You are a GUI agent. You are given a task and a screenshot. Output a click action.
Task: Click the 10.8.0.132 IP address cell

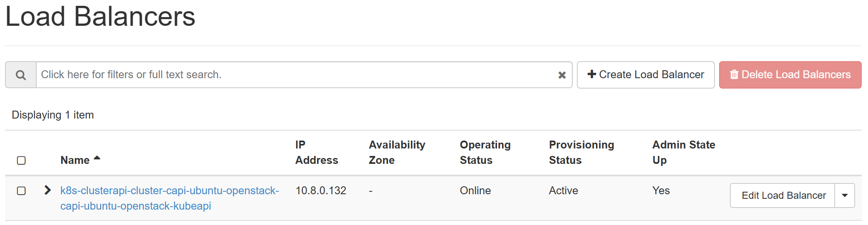click(x=321, y=191)
